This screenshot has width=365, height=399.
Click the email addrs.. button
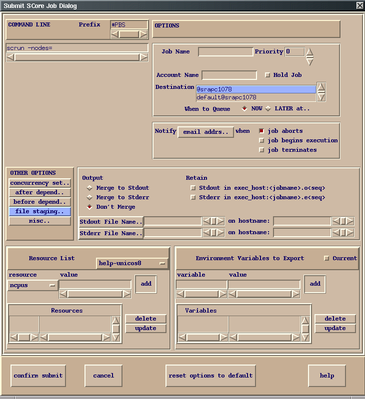(206, 132)
